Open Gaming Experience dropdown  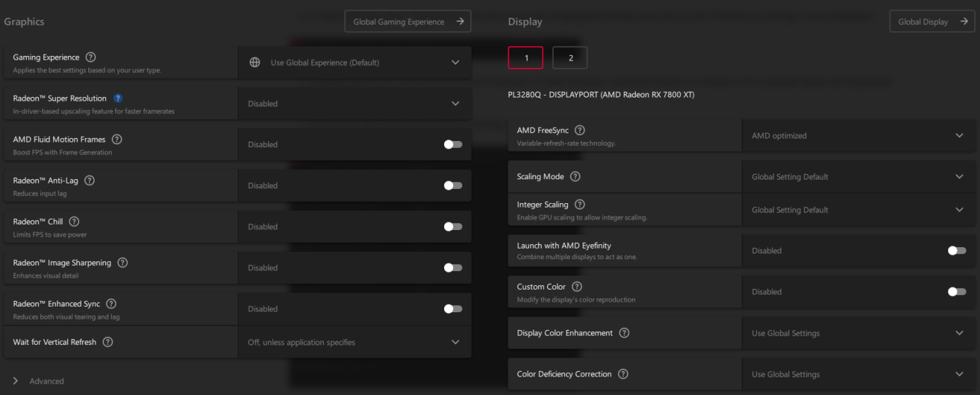click(x=354, y=62)
